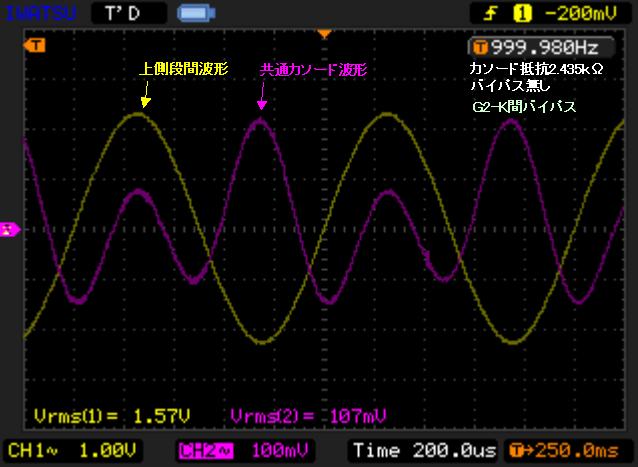Click the yellow channel 1 trigger source badge

click(522, 13)
